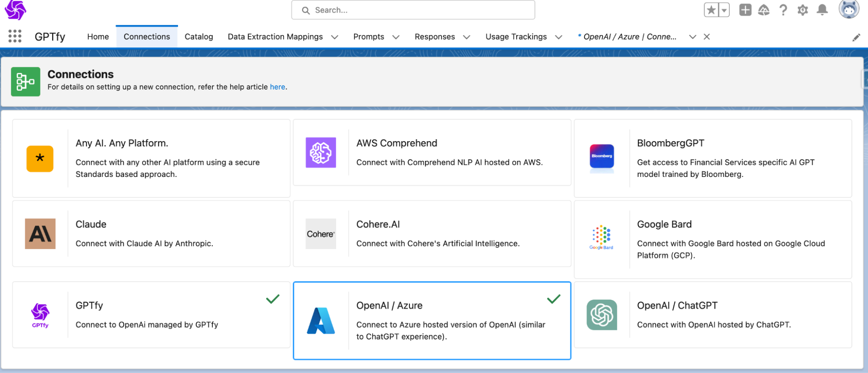Expand the Usage Trackings chevron menu
Image resolution: width=868 pixels, height=373 pixels.
(558, 37)
